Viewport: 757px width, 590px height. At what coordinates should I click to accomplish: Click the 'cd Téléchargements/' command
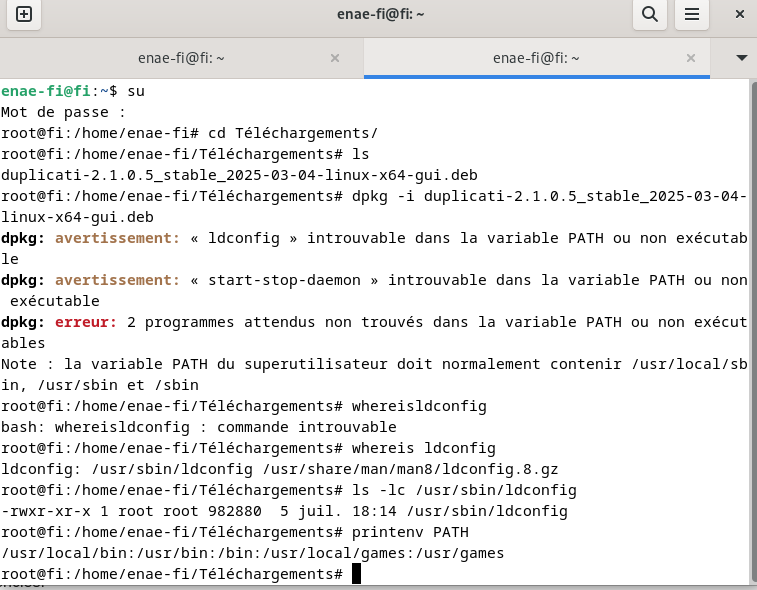[293, 133]
